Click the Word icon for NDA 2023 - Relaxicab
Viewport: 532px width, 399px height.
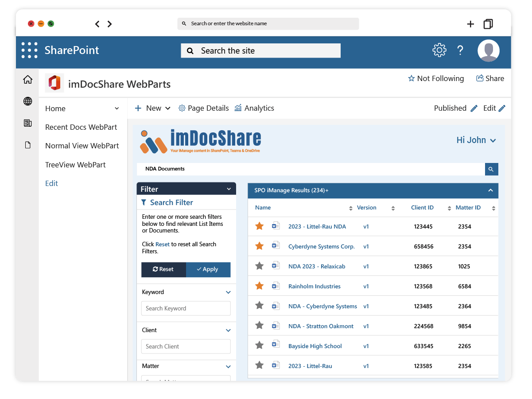tap(276, 266)
